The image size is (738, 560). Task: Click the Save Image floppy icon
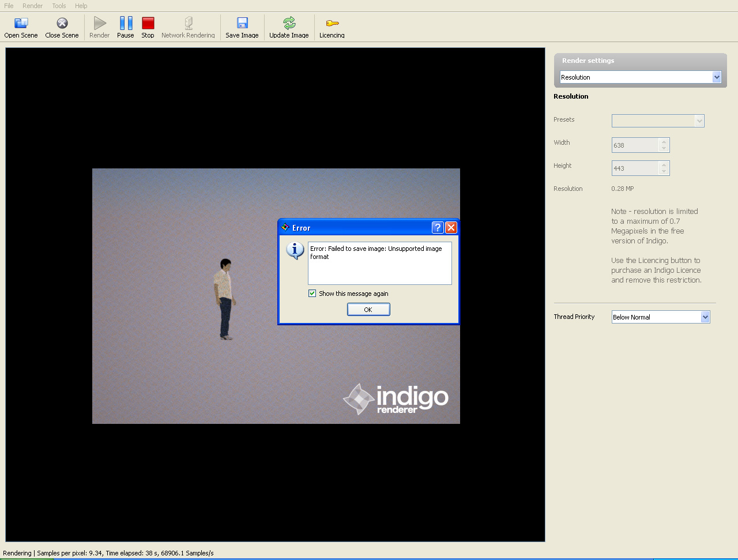coord(242,23)
